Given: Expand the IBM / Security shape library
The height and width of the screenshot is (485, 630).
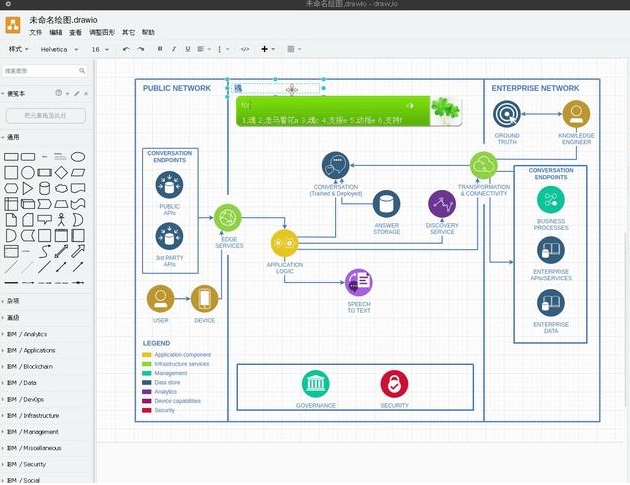Looking at the screenshot, I should click(x=26, y=464).
